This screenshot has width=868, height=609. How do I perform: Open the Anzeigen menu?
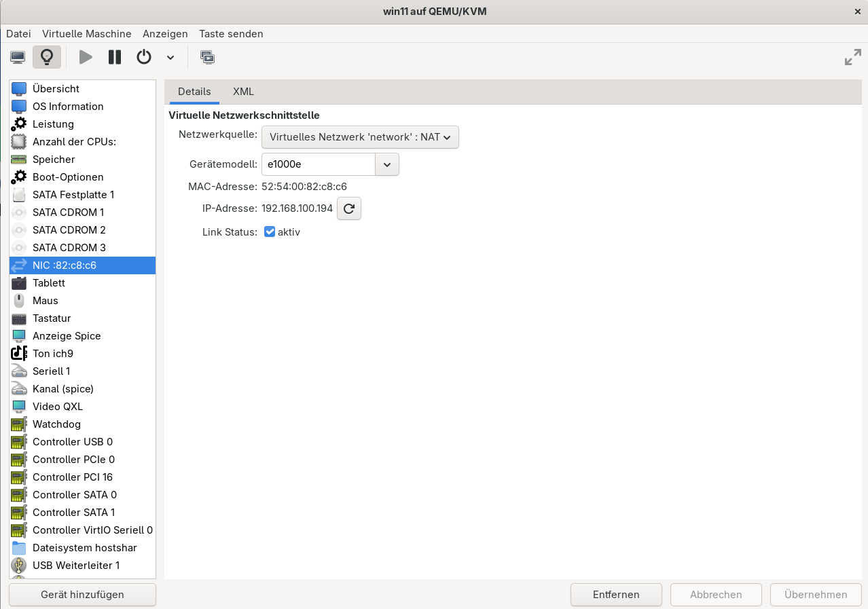point(165,33)
